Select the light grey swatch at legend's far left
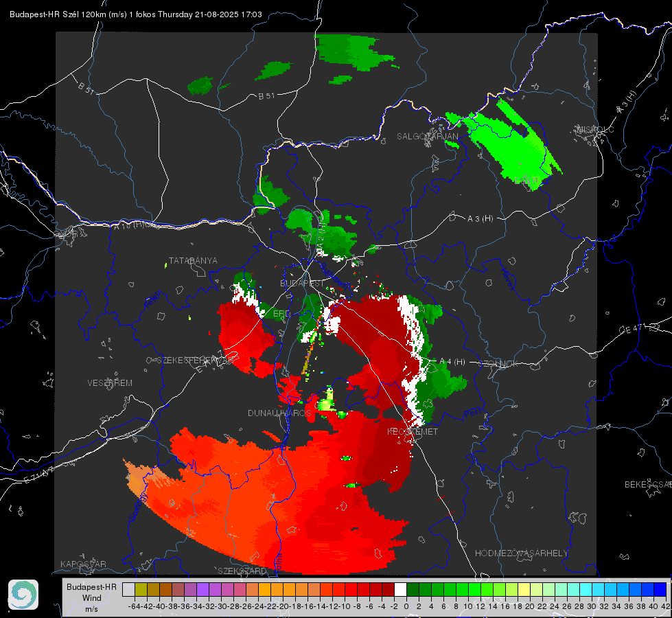Screen dimensions: 672x618 pos(128,590)
